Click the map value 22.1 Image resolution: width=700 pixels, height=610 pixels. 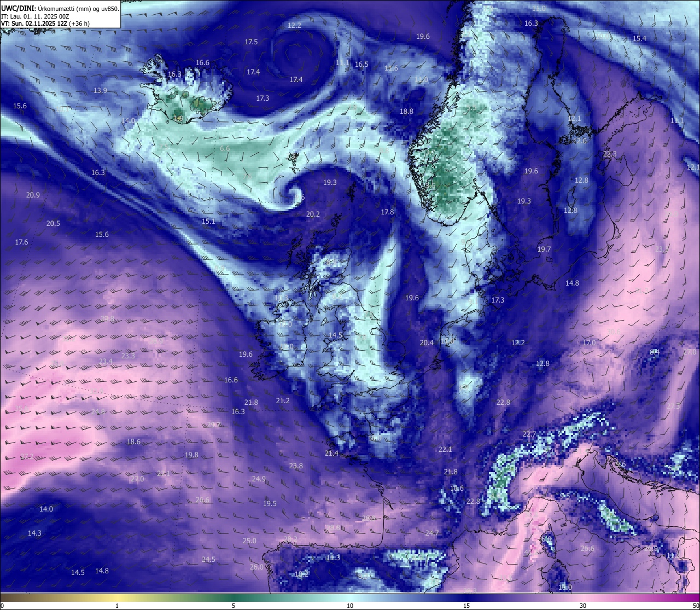[445, 450]
